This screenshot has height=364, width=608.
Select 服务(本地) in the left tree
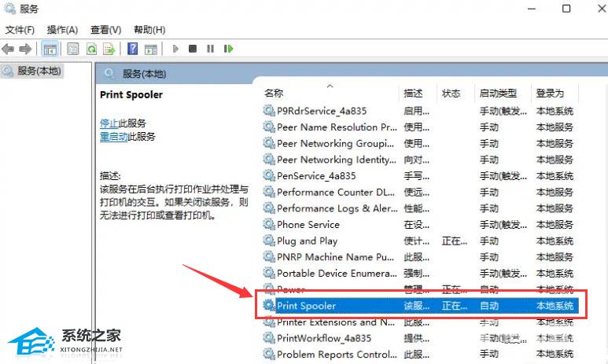31,71
